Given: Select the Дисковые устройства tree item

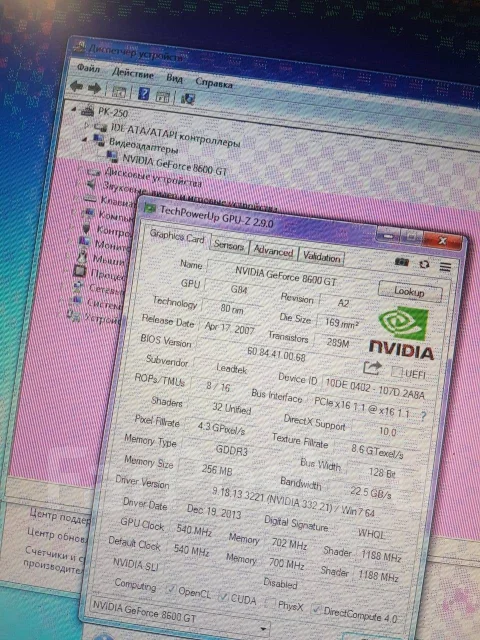Looking at the screenshot, I should click(153, 178).
